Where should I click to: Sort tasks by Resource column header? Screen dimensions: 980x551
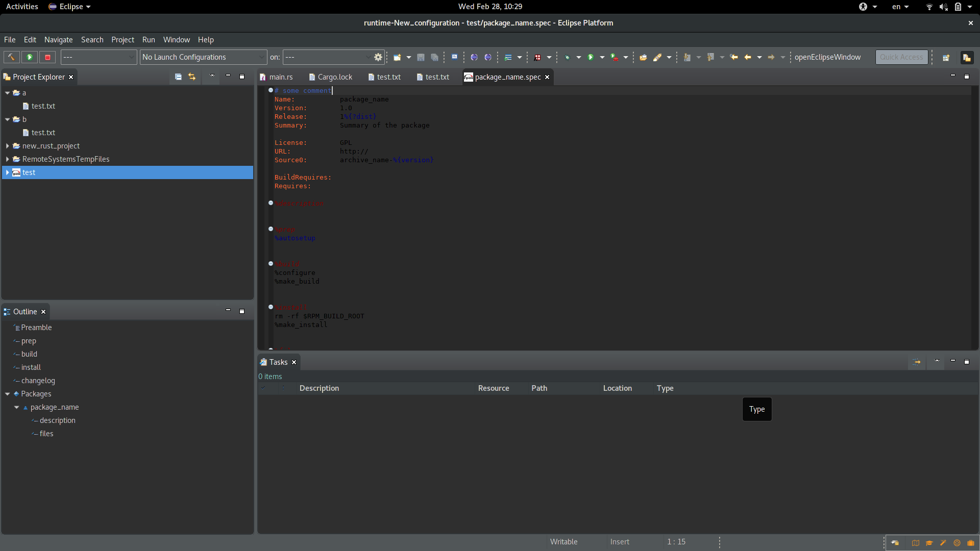pyautogui.click(x=502, y=388)
